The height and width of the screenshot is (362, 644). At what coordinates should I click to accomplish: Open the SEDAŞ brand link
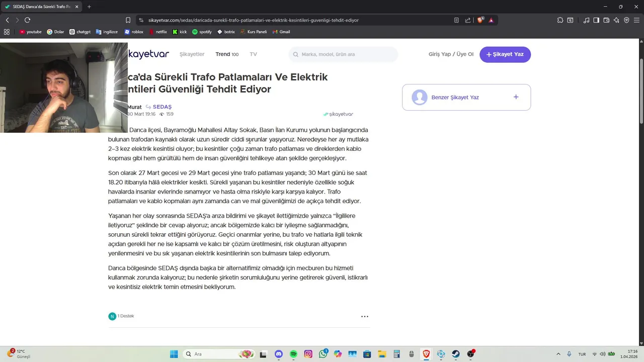[x=162, y=107]
